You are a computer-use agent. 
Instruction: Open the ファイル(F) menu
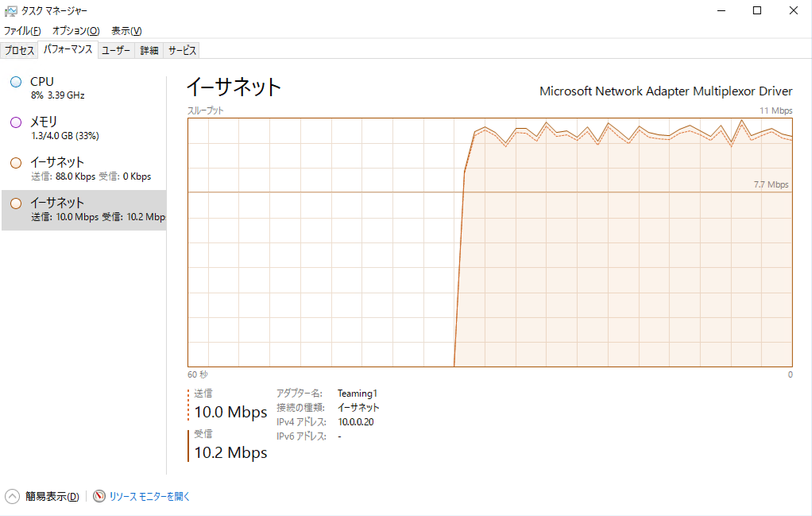(x=22, y=31)
